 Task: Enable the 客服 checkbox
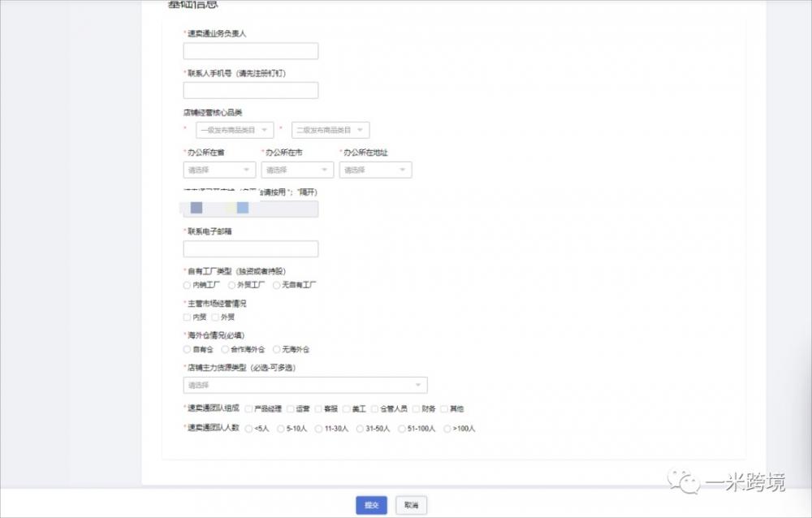[318, 409]
